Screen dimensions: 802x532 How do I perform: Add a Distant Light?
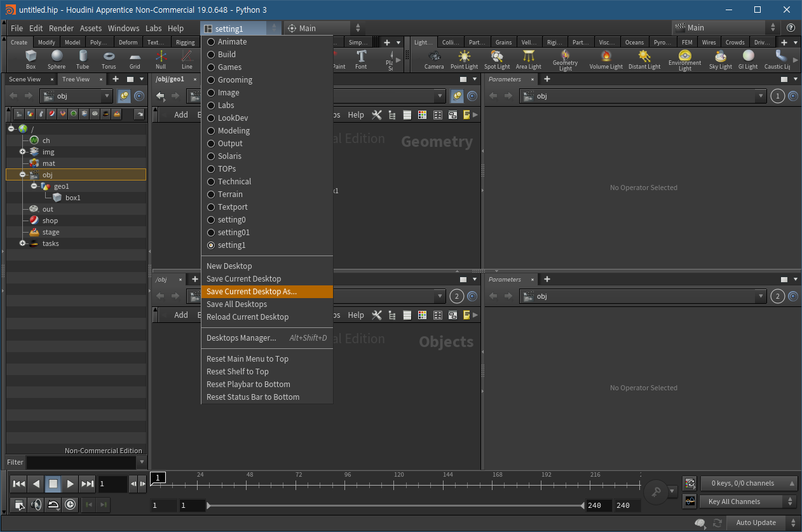pyautogui.click(x=644, y=60)
